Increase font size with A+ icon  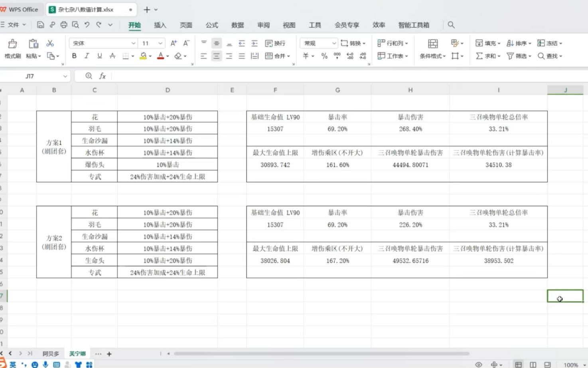coord(174,43)
